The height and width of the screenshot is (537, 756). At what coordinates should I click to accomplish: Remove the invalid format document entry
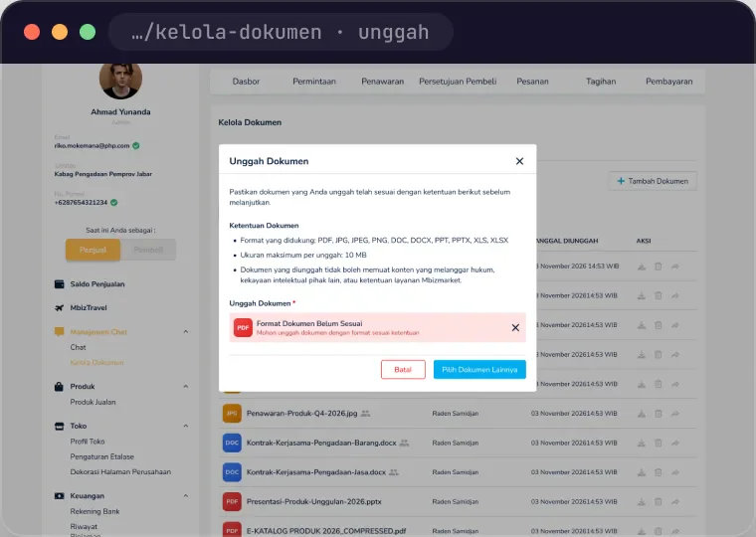coord(515,328)
